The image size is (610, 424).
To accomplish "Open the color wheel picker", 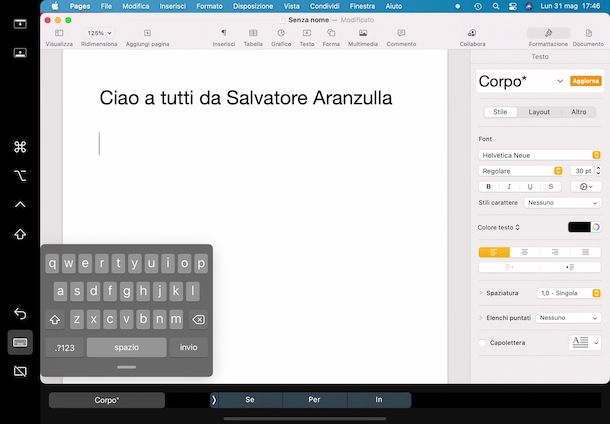I will click(x=596, y=227).
